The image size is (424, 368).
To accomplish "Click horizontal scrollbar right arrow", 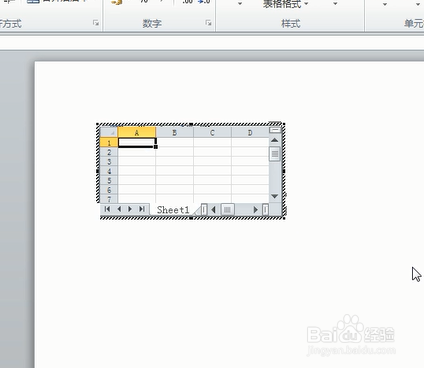I will pyautogui.click(x=256, y=210).
